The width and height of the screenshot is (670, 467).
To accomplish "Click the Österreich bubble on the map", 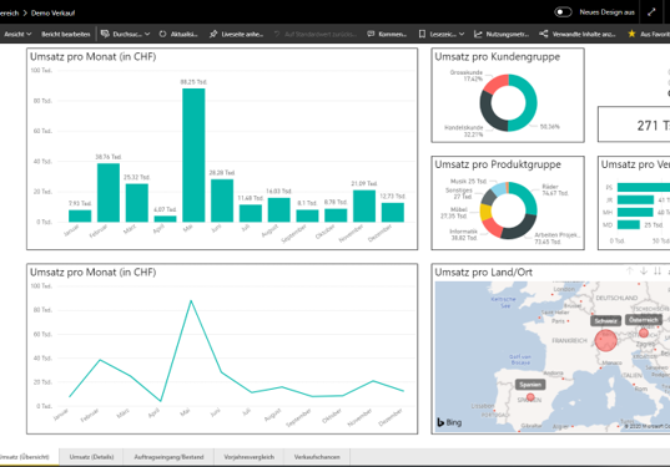I will click(x=644, y=332).
